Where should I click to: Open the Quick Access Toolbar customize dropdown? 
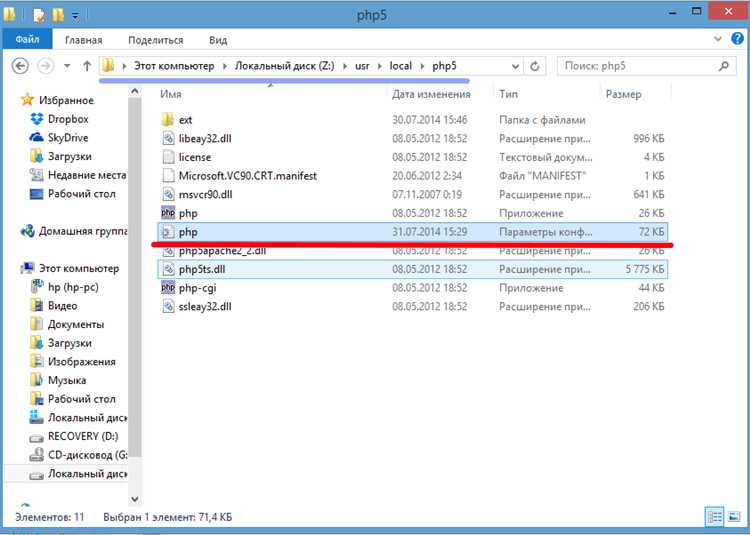tap(75, 16)
